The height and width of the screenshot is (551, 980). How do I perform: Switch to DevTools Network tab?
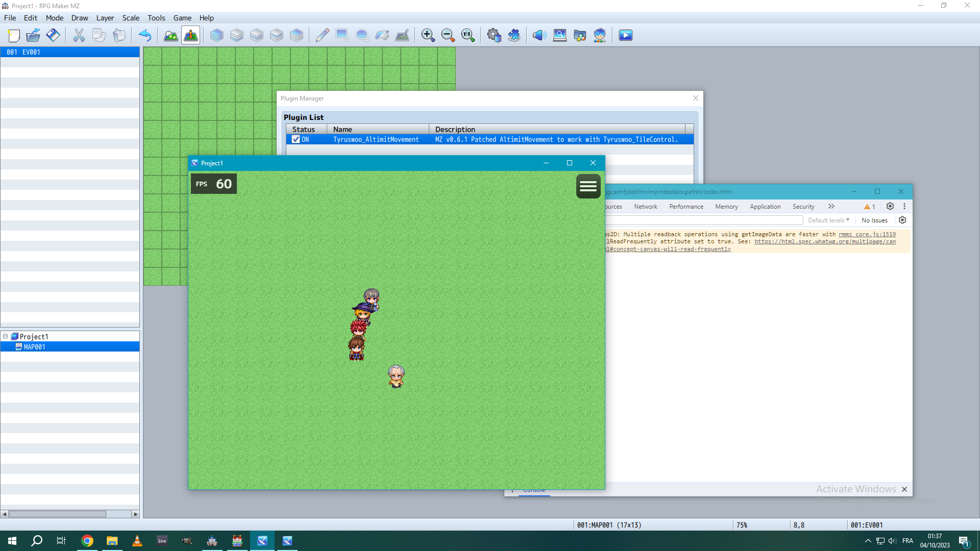(x=646, y=207)
